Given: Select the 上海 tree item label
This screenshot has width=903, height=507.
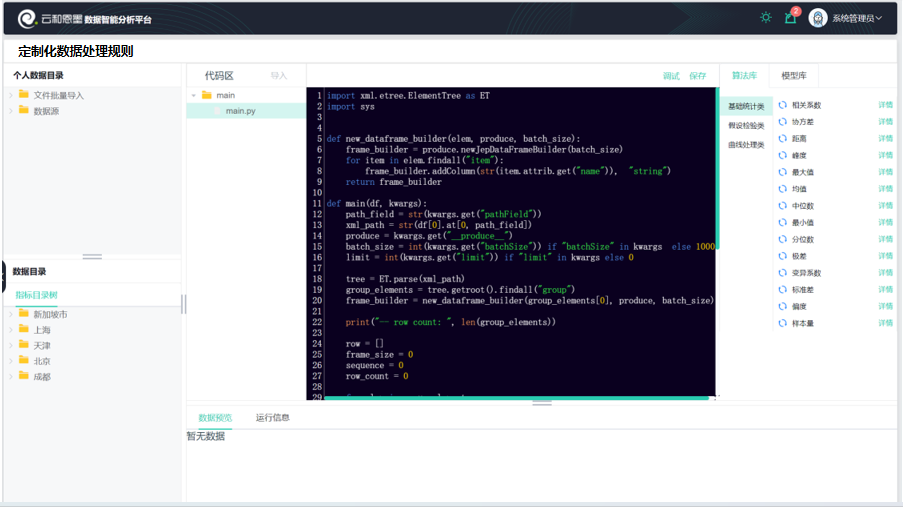Looking at the screenshot, I should tap(42, 330).
